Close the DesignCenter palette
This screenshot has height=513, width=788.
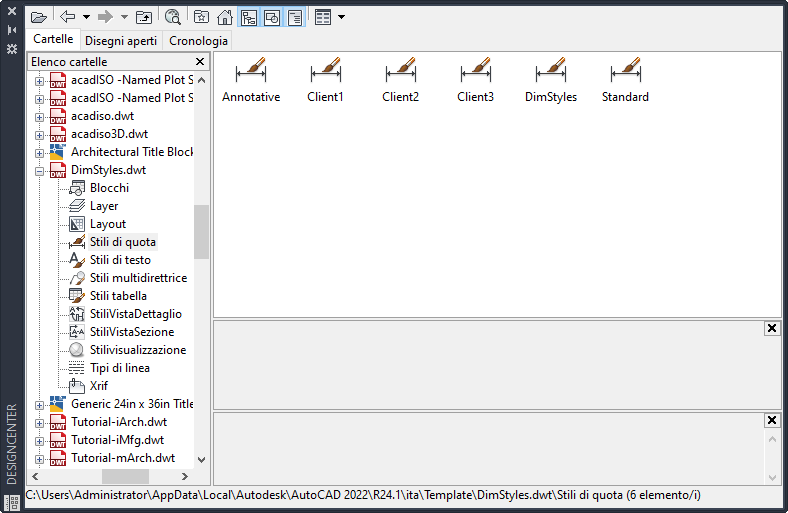[x=12, y=11]
